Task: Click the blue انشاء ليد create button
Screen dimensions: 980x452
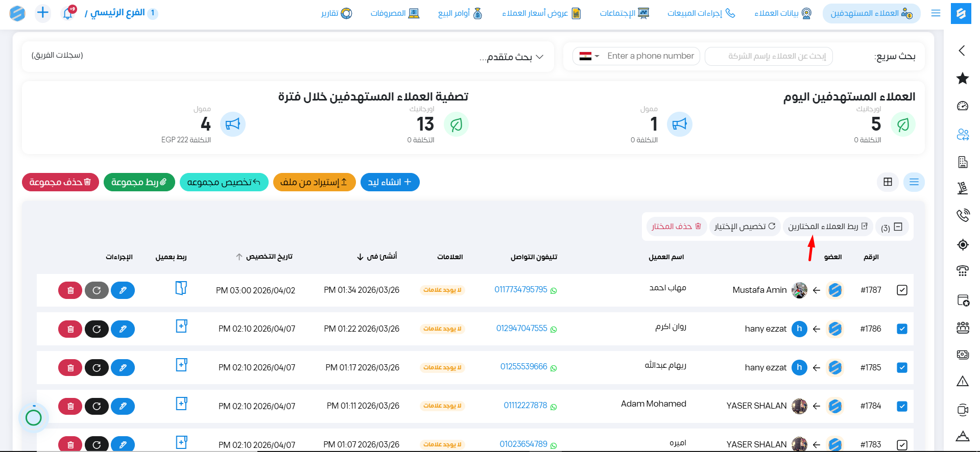Action: click(390, 182)
